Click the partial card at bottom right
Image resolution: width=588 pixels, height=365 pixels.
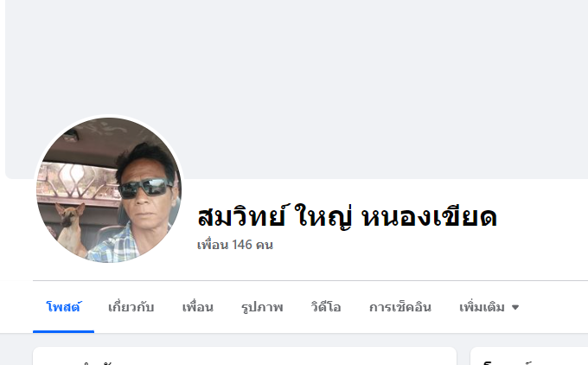[529, 356]
